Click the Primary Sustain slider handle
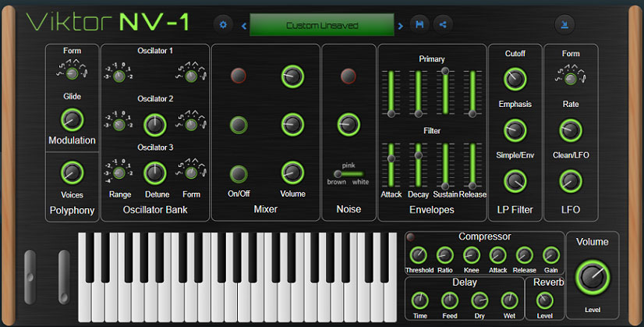 445,71
